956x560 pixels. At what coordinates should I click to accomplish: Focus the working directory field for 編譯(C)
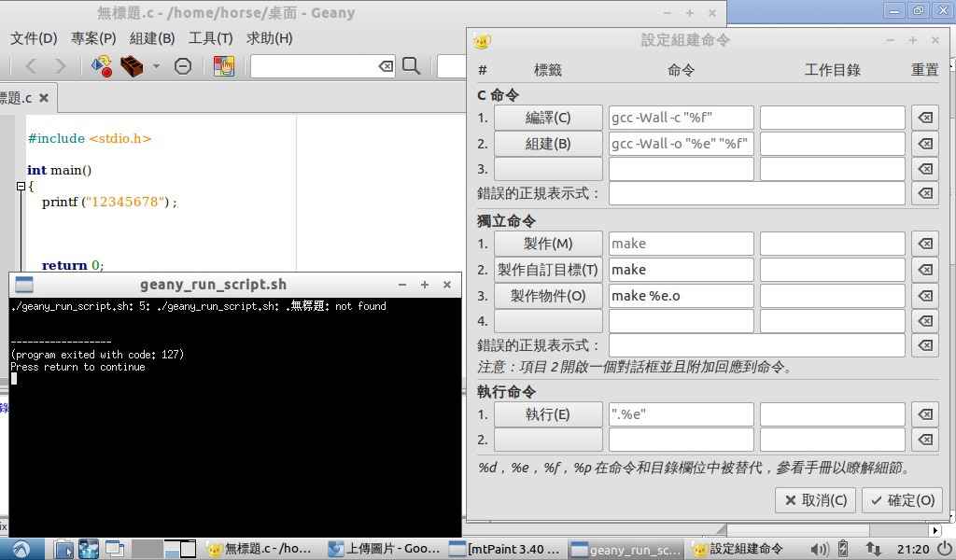coord(832,118)
